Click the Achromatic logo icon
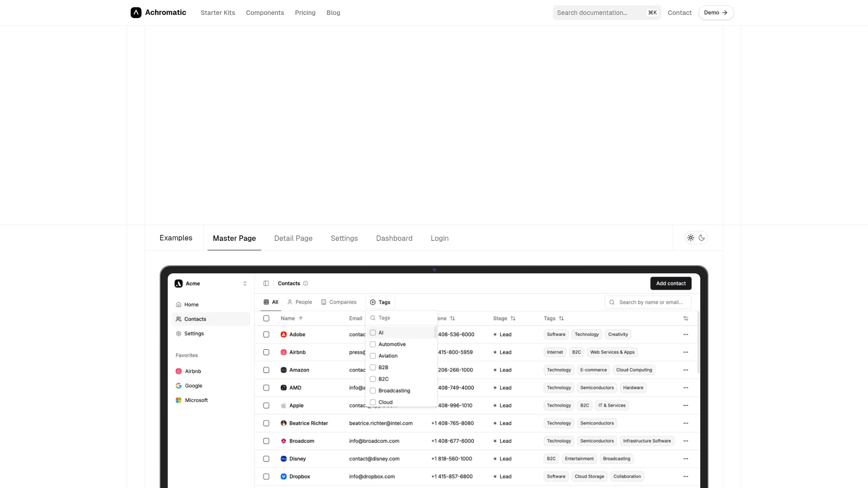 pos(136,13)
